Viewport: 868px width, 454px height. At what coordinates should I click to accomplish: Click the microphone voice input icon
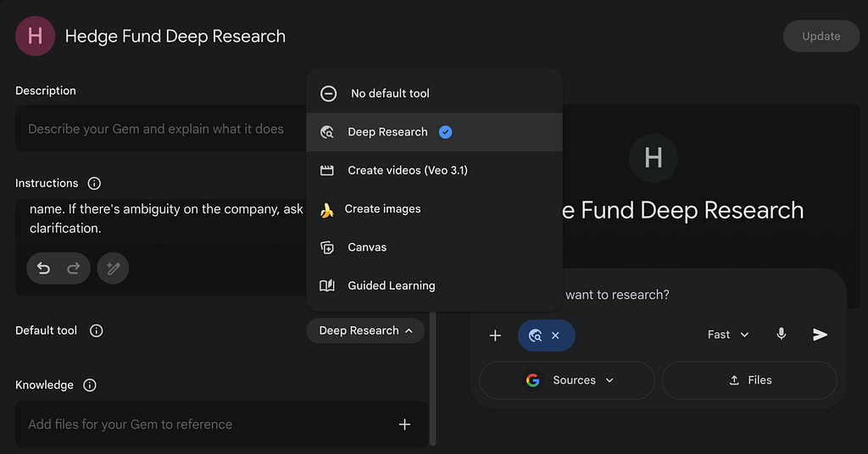point(781,334)
